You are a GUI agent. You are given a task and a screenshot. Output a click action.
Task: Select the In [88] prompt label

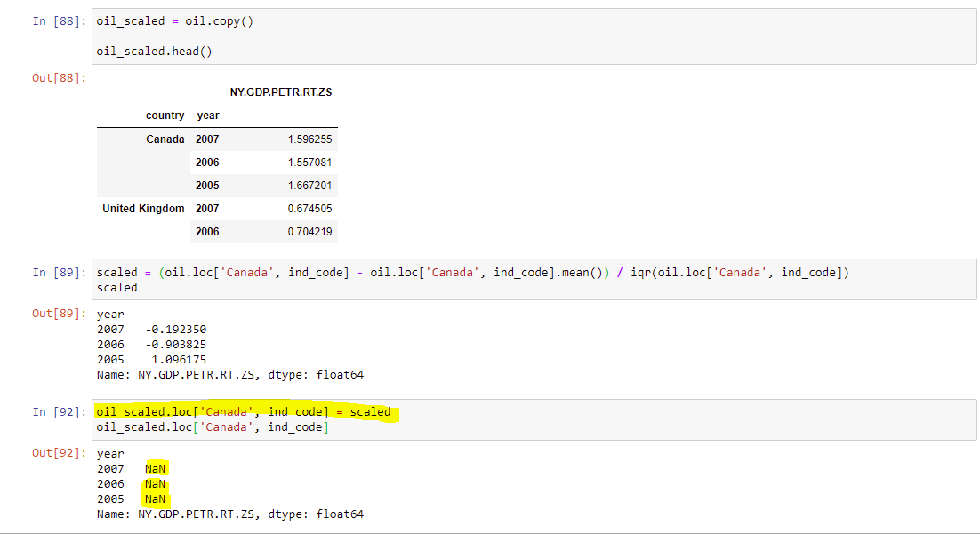59,21
